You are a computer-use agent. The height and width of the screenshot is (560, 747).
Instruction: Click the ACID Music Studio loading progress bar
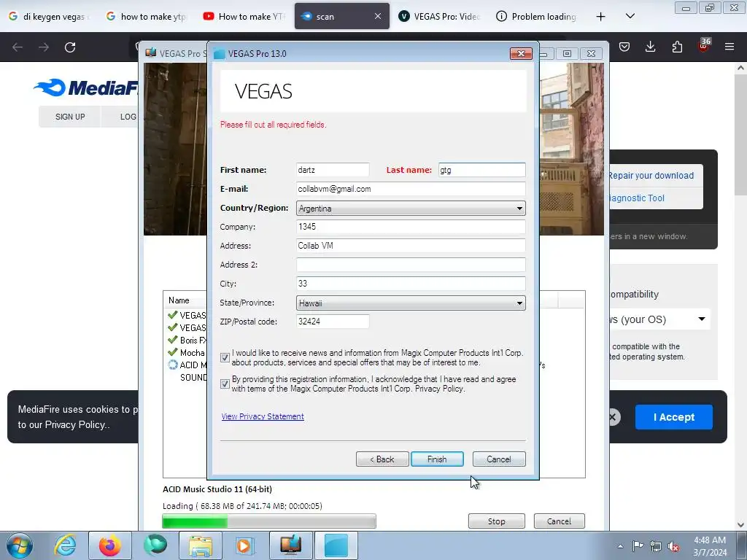point(269,521)
